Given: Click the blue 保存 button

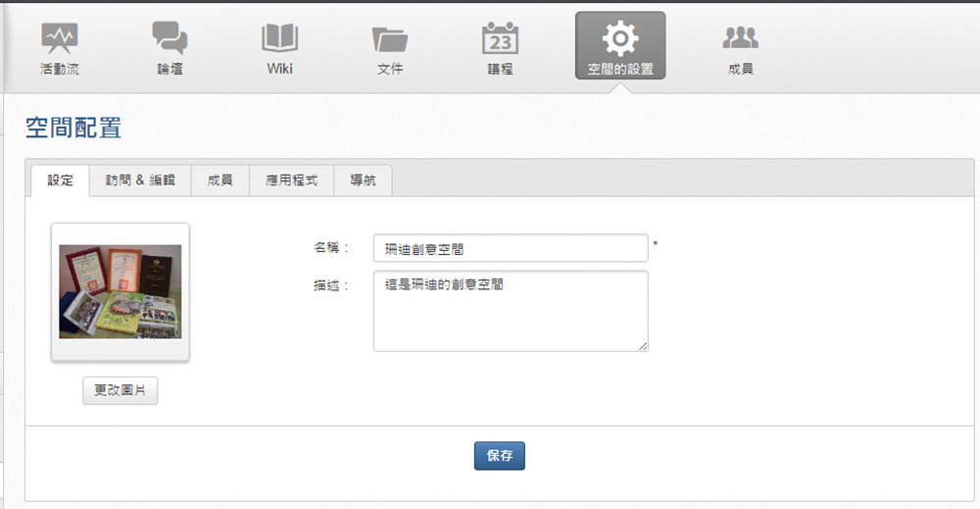Looking at the screenshot, I should [500, 455].
